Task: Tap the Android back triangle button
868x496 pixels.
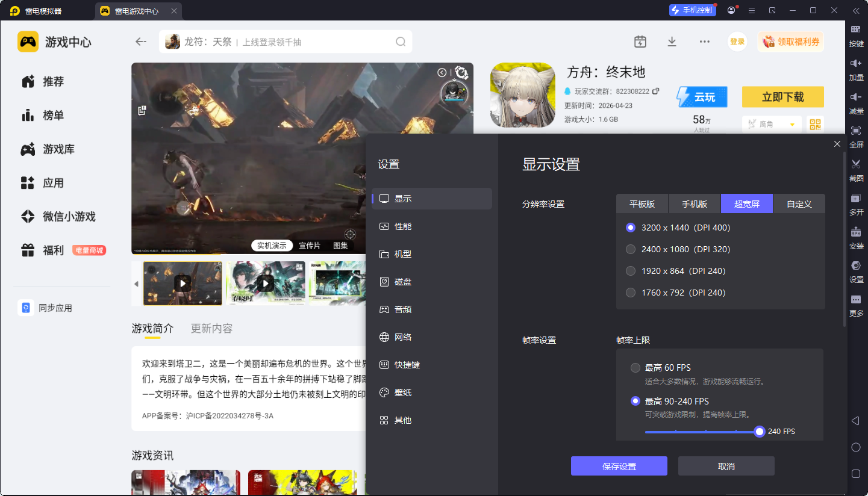Action: (855, 421)
